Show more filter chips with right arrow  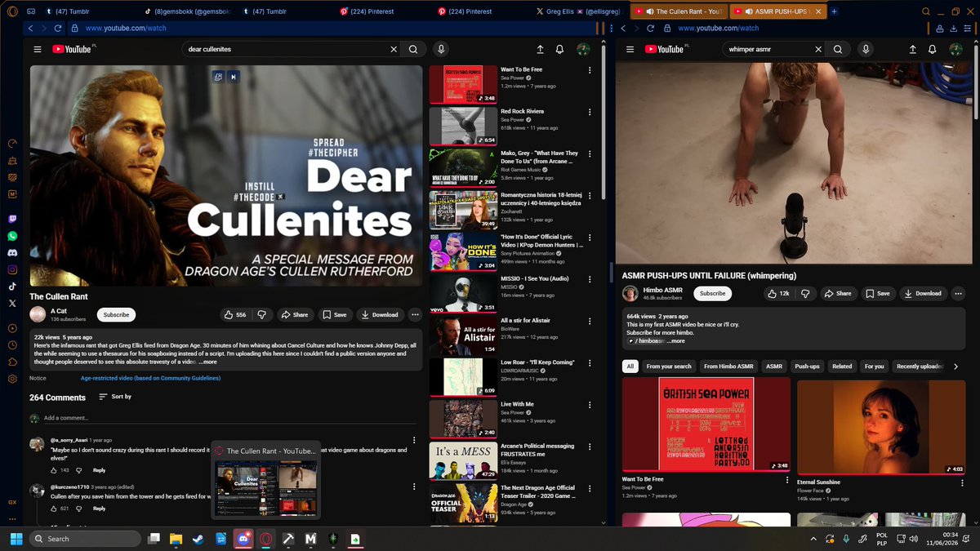(956, 367)
